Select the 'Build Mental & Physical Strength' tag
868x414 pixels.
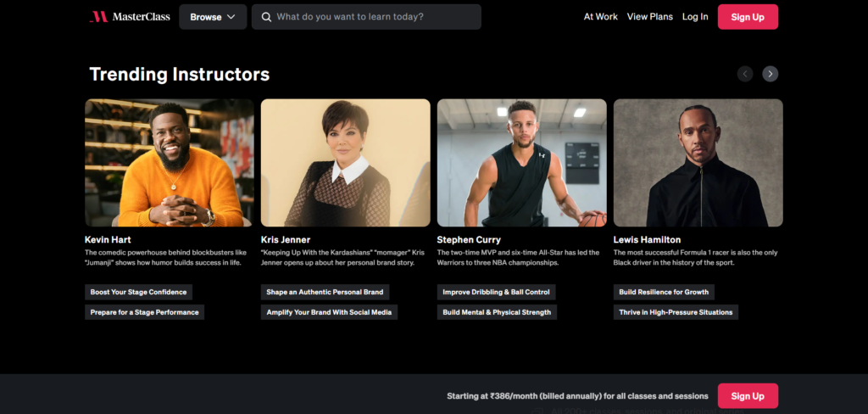click(497, 312)
